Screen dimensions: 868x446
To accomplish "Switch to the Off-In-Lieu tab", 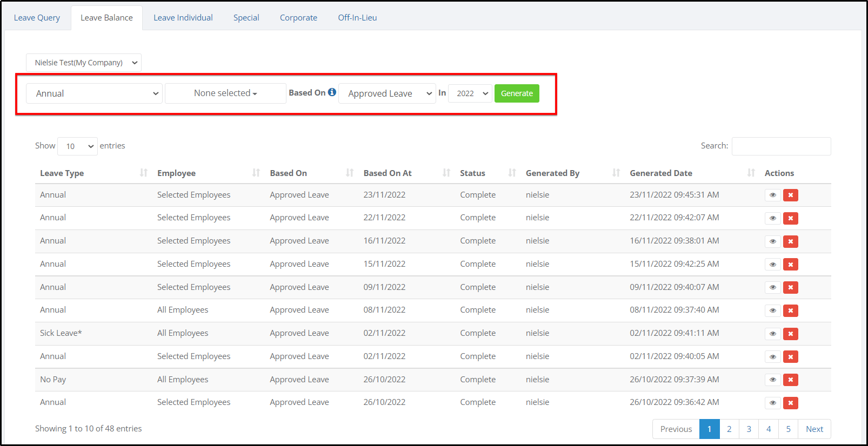I will pos(357,18).
